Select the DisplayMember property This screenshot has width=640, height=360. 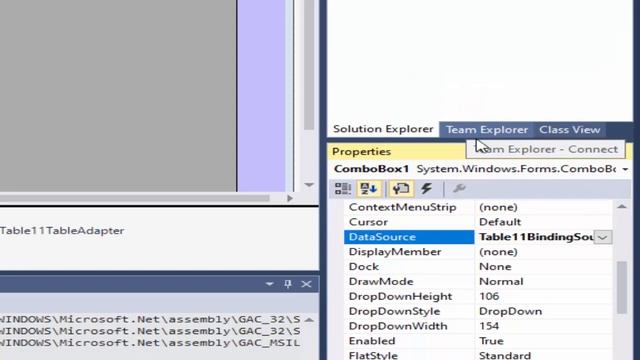point(395,252)
